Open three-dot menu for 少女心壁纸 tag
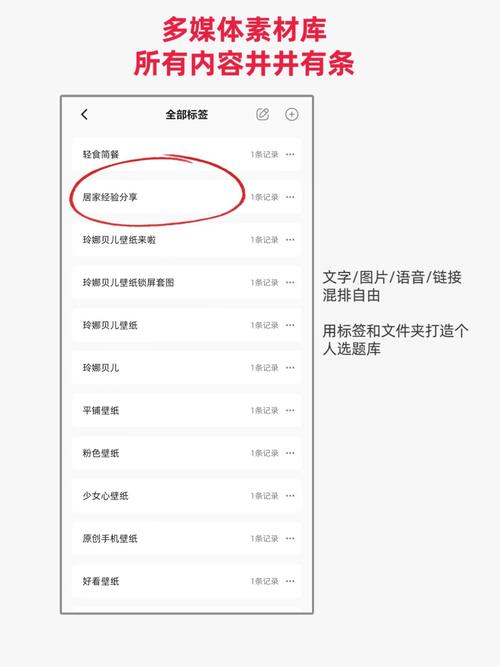The height and width of the screenshot is (667, 500). (x=290, y=496)
